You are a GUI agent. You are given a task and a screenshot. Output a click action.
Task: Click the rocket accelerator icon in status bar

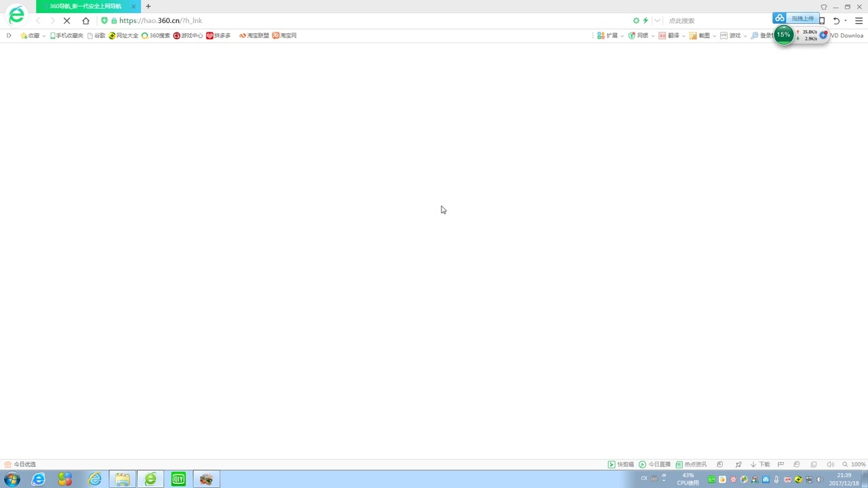(x=738, y=465)
